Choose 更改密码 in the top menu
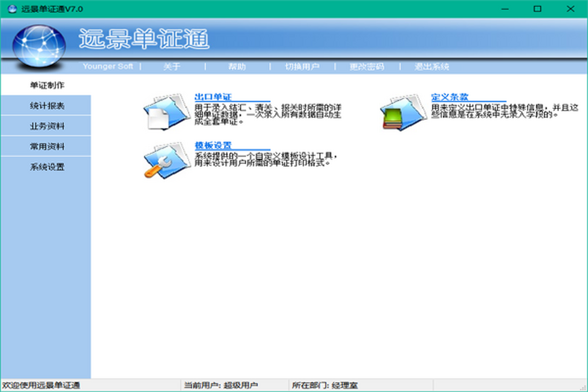Image resolution: width=588 pixels, height=392 pixels. pyautogui.click(x=367, y=67)
